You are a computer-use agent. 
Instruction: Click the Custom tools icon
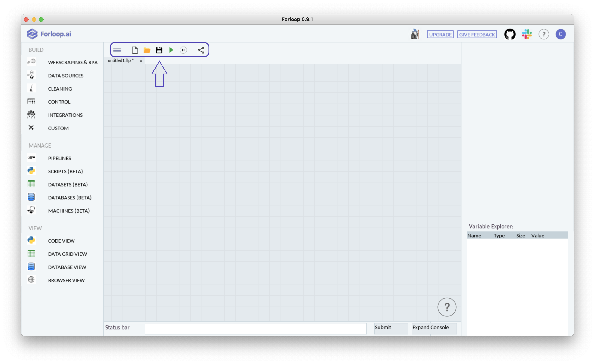click(x=31, y=127)
